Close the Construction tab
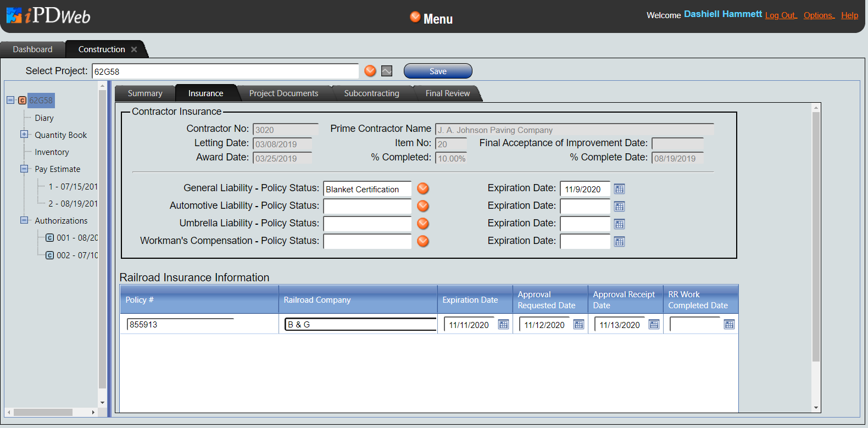Image resolution: width=868 pixels, height=428 pixels. (134, 49)
